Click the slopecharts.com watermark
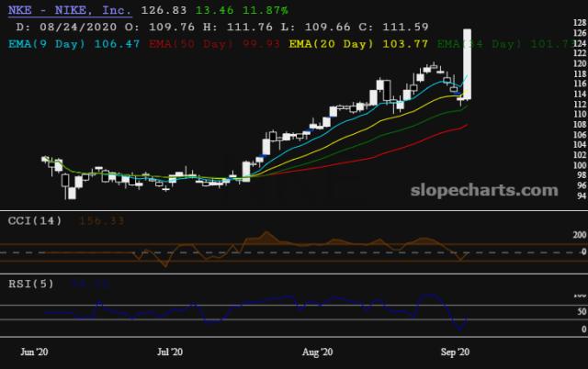 [x=484, y=190]
